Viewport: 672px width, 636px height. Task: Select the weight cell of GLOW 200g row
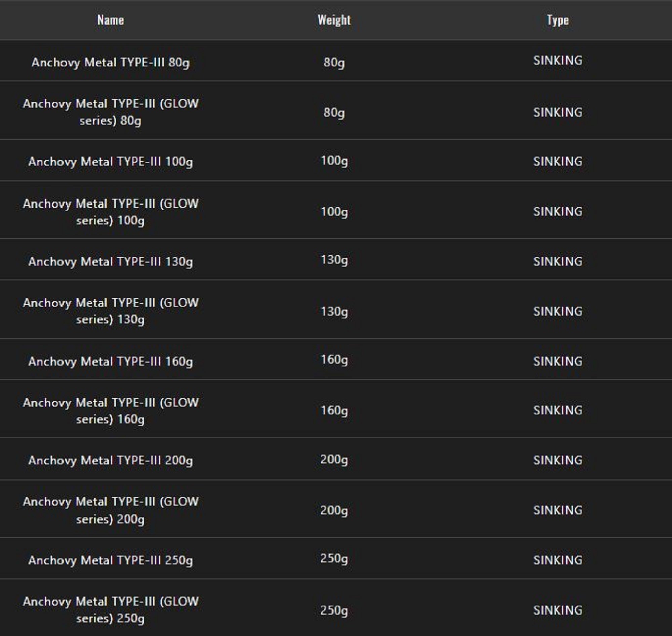point(334,510)
